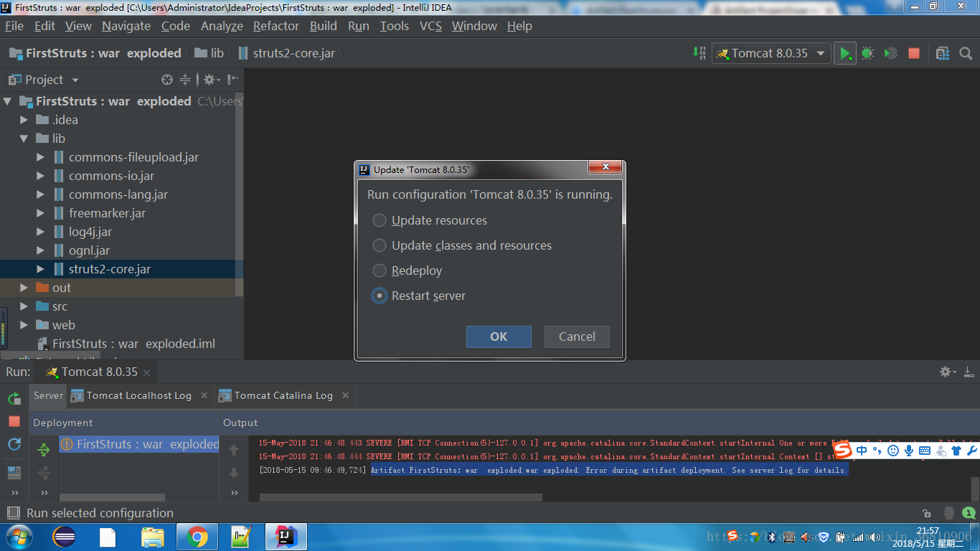Run with coverage icon in toolbar
The width and height of the screenshot is (980, 551).
pos(890,53)
